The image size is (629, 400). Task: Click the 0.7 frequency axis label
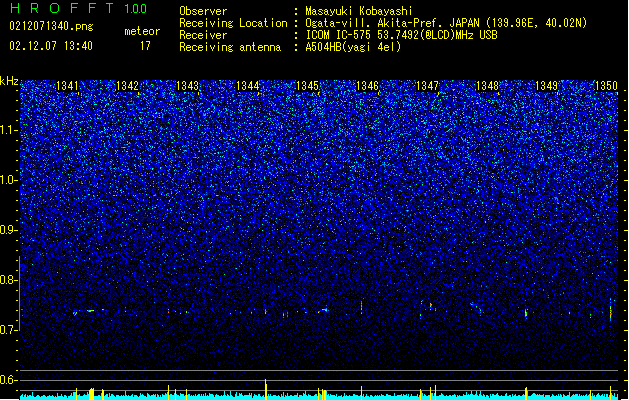click(x=9, y=330)
